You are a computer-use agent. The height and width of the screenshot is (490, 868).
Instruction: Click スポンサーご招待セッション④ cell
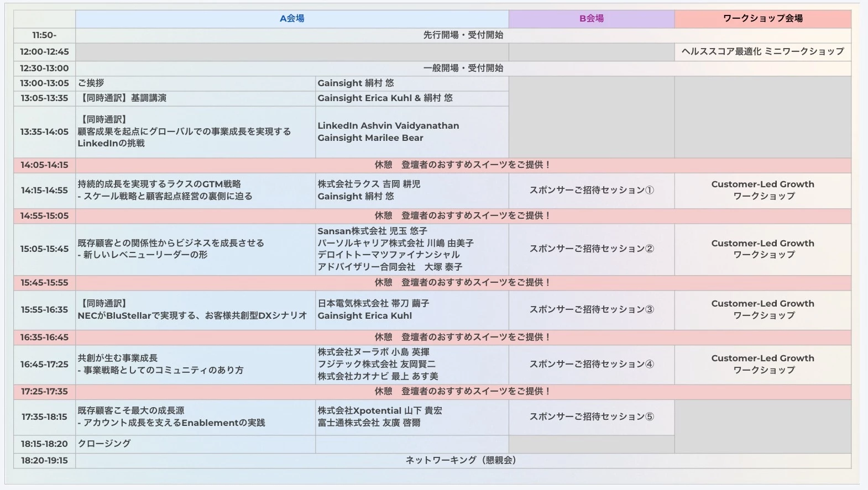(x=592, y=365)
